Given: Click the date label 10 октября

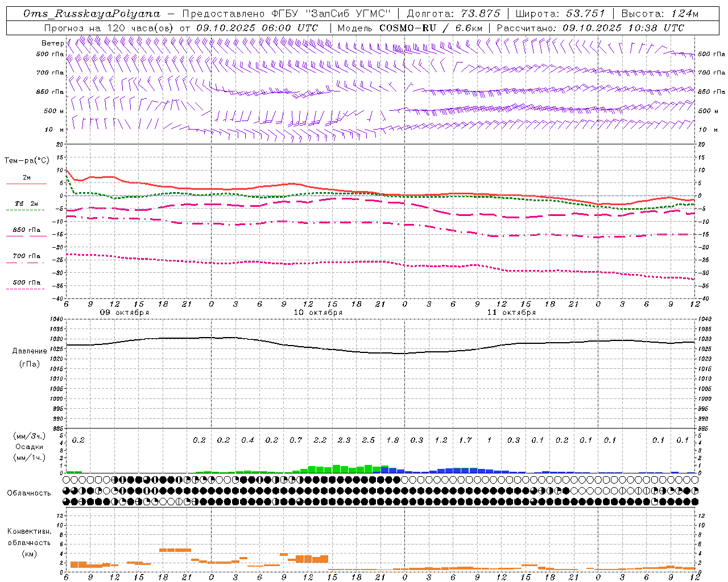Looking at the screenshot, I should pos(318,313).
